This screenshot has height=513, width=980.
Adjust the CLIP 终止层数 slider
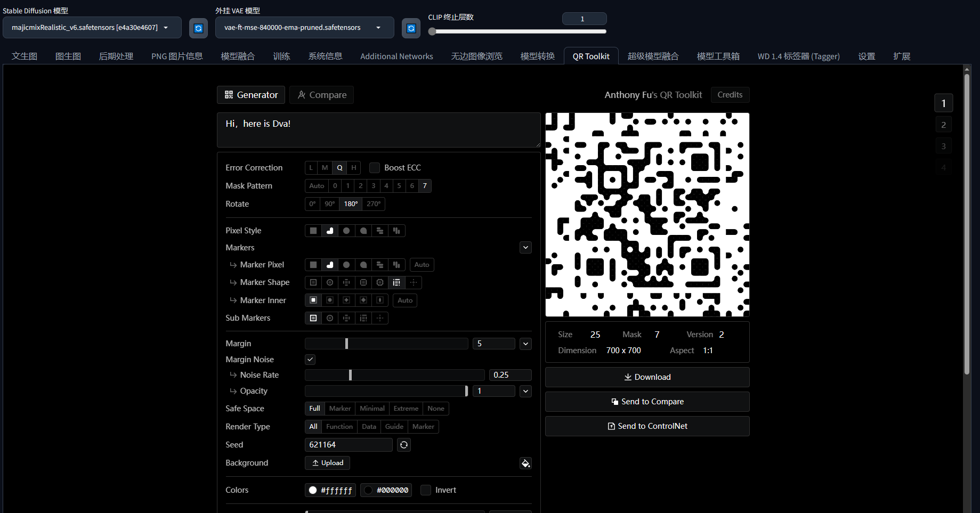(517, 31)
